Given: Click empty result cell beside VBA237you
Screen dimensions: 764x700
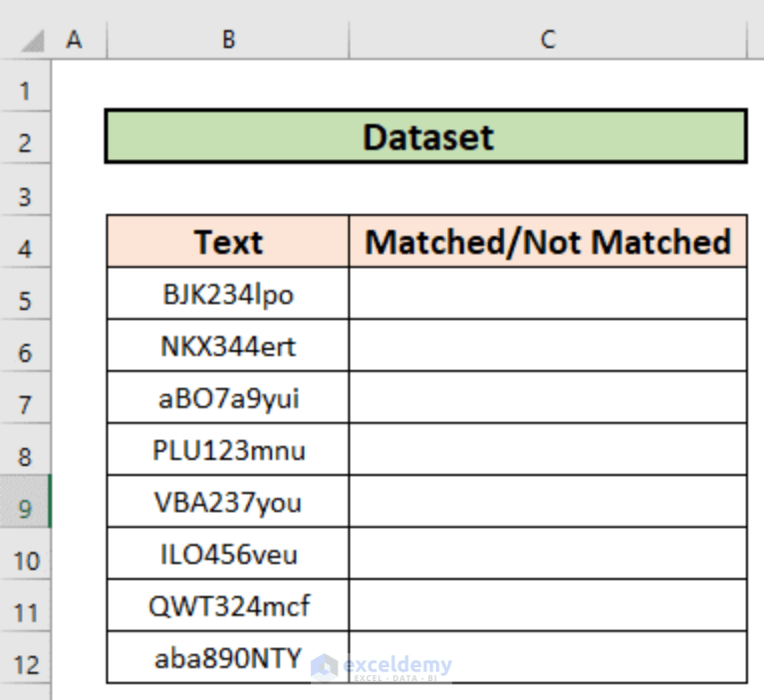Looking at the screenshot, I should (548, 502).
